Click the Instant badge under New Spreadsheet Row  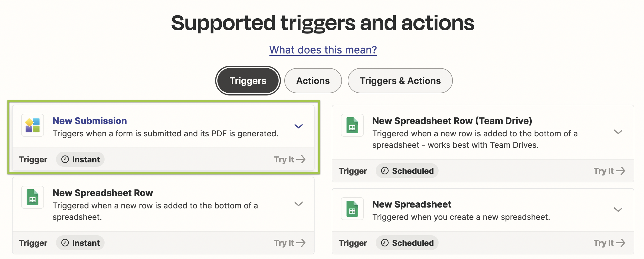[x=80, y=243]
